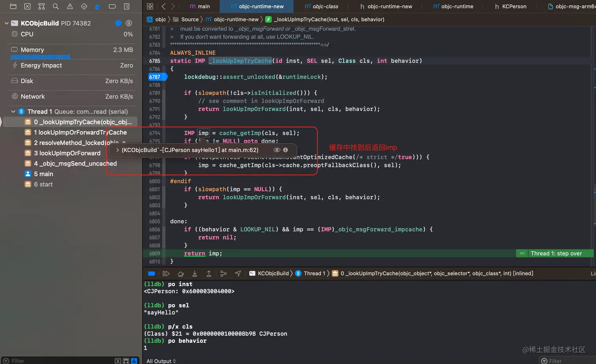
Task: Select stack frame 5 main
Action: pos(39,174)
